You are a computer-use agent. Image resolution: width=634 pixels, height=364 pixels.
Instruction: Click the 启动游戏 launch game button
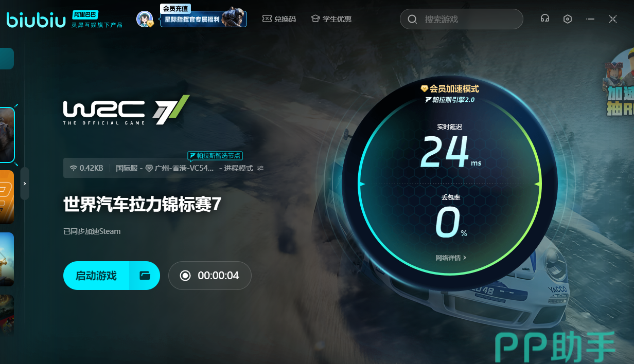pyautogui.click(x=96, y=276)
